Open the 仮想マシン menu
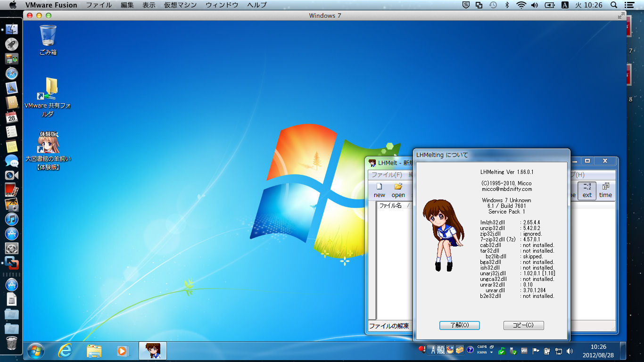 (181, 5)
